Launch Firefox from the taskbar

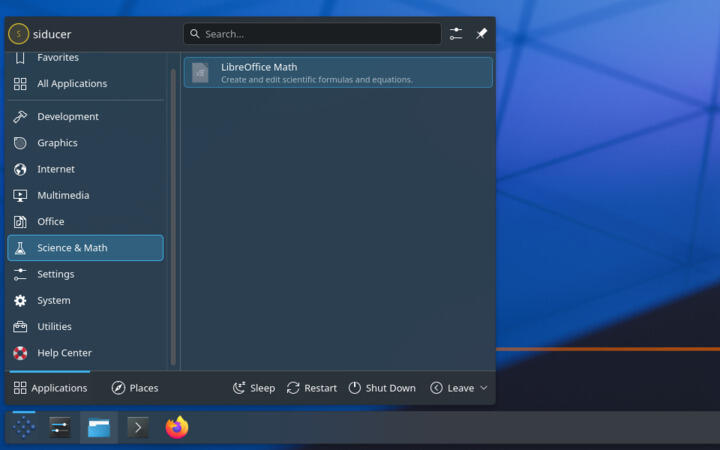coord(177,428)
